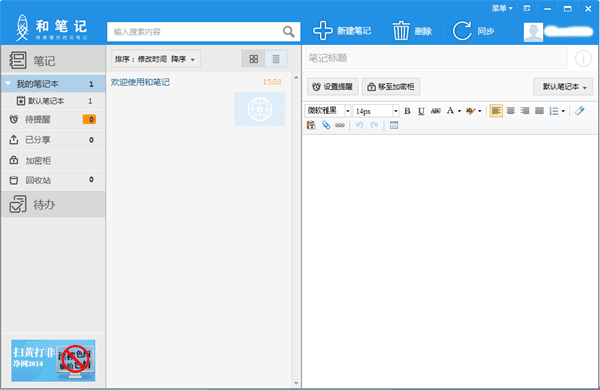Click the lock icon beside 加密柜
600x390 pixels.
tap(14, 160)
